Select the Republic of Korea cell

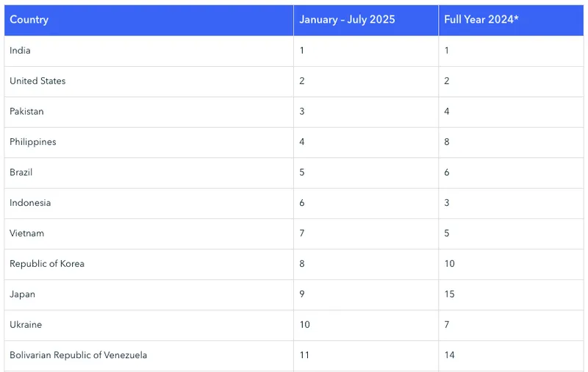pos(47,264)
